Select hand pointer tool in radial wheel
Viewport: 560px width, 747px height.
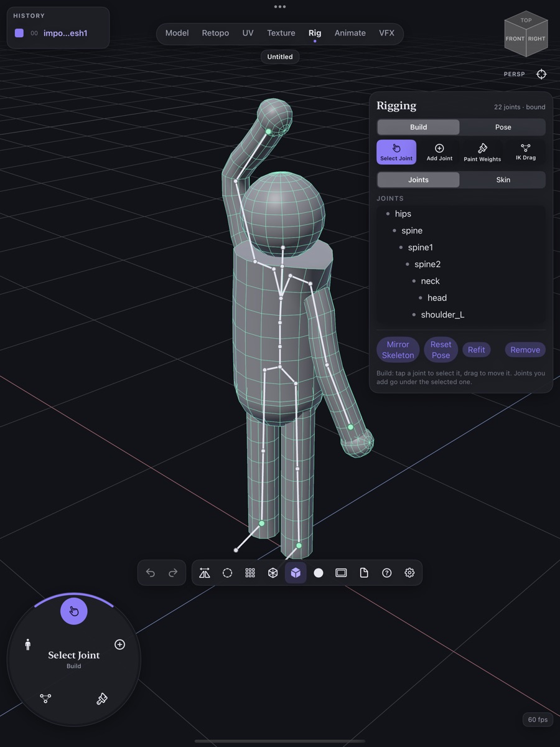(74, 611)
